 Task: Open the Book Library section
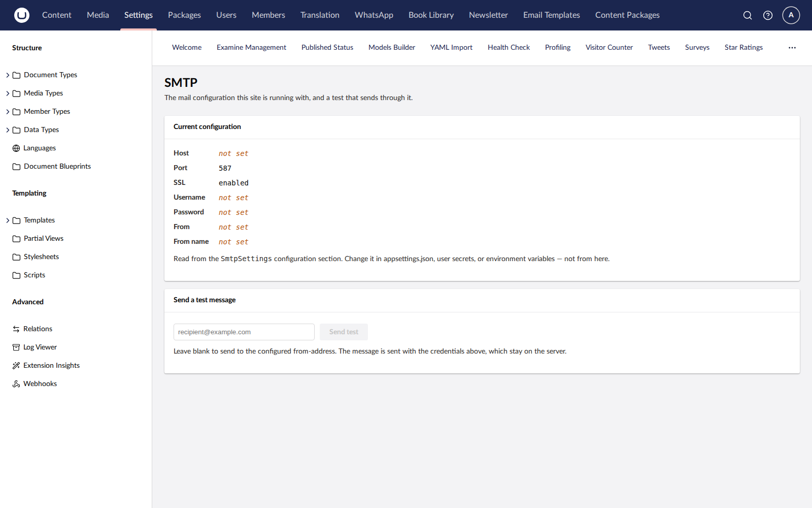[431, 15]
